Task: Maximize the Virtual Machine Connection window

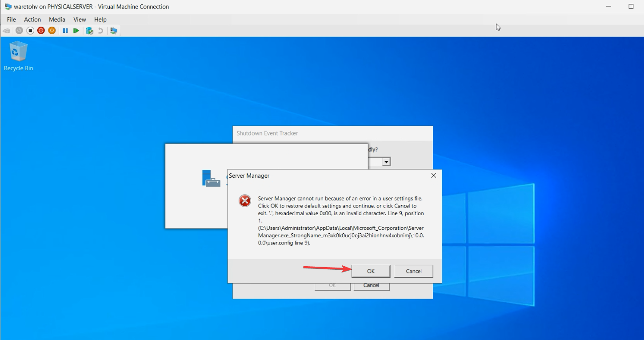Action: coord(631,7)
